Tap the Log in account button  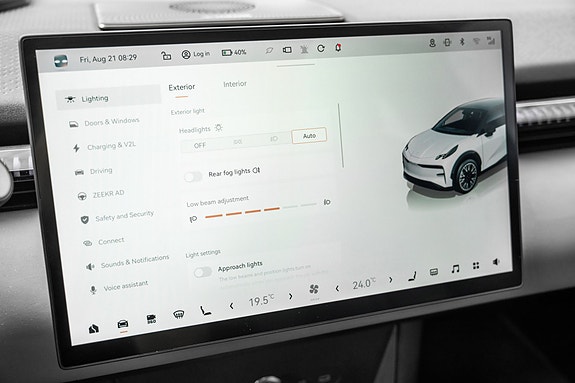point(196,54)
